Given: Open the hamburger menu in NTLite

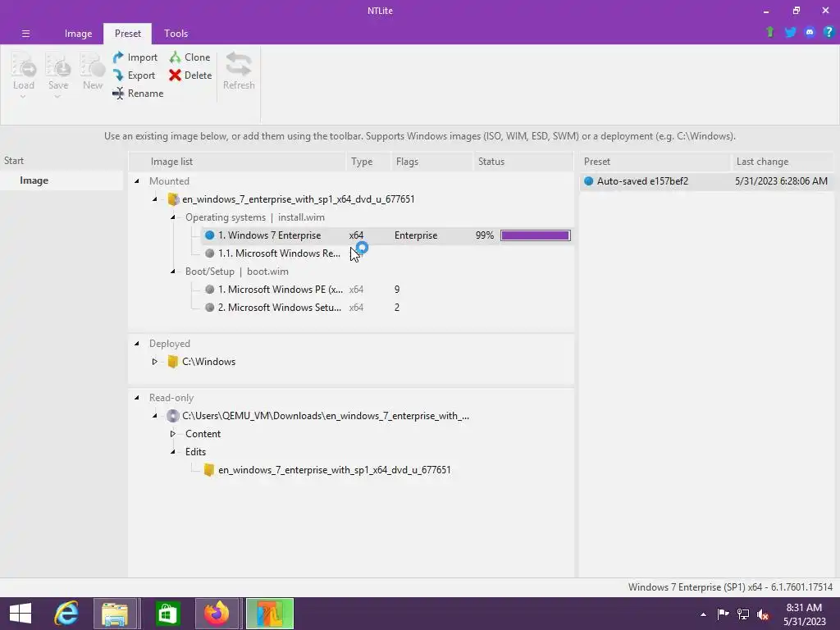Looking at the screenshot, I should click(x=25, y=33).
